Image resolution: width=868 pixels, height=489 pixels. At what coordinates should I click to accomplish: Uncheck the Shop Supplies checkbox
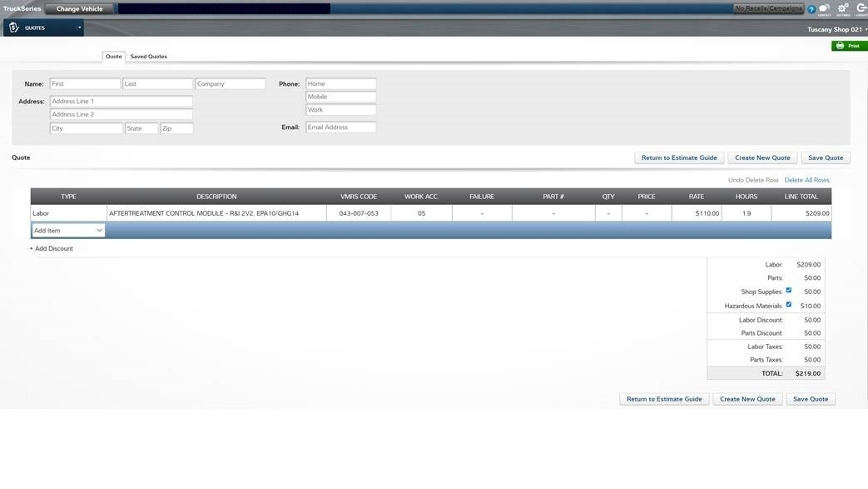(x=787, y=290)
